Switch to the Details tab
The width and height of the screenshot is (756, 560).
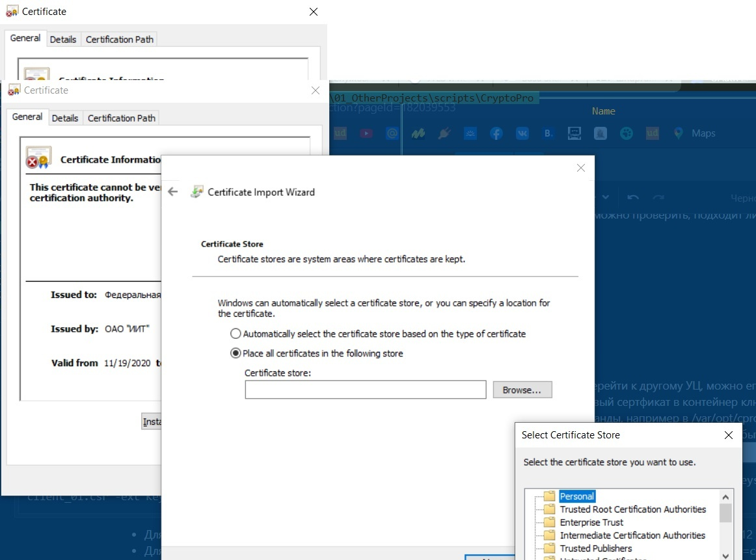pos(65,118)
